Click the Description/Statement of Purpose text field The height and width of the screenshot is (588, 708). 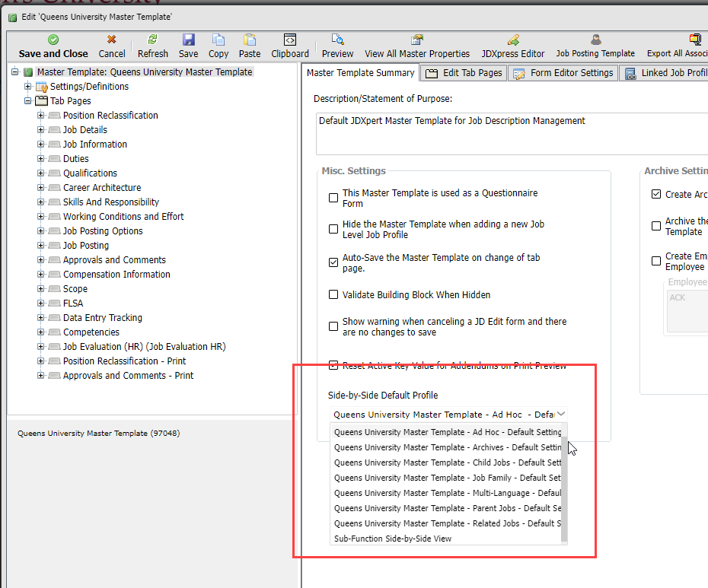click(510, 132)
